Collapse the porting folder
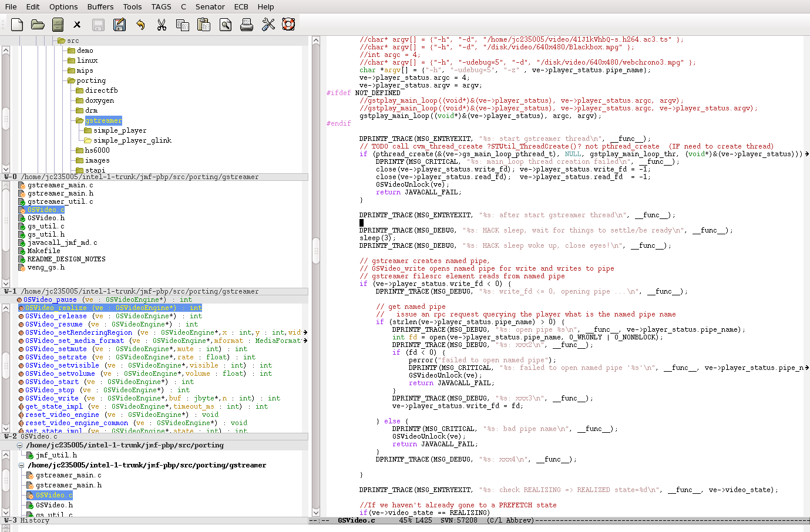The width and height of the screenshot is (810, 532). point(72,80)
